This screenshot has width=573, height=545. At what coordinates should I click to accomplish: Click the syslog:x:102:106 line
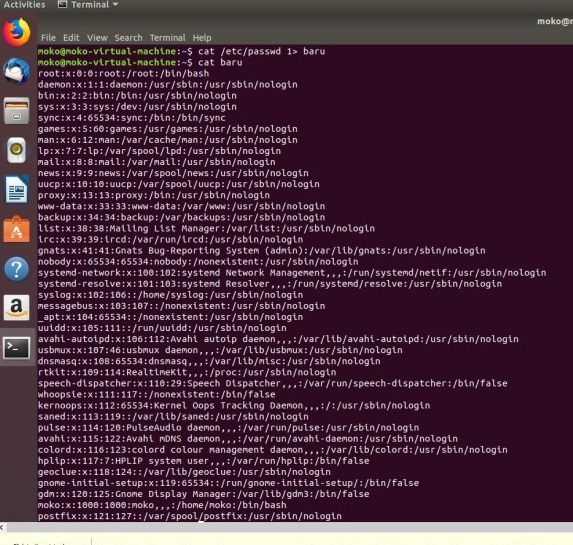171,295
